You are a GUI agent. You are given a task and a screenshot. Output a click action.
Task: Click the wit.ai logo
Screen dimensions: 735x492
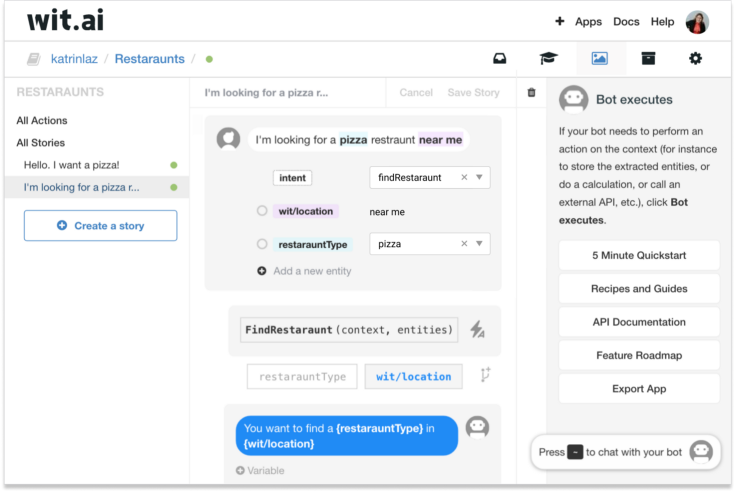coord(66,21)
